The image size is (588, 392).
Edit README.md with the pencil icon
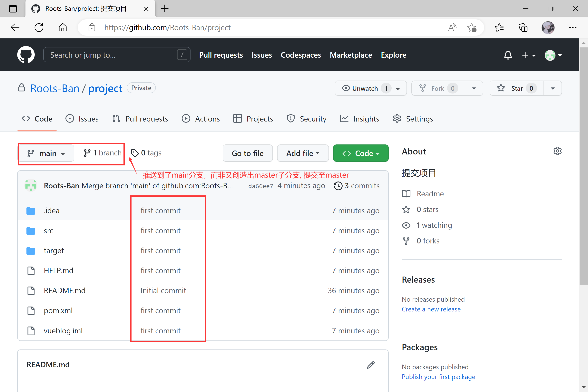(371, 365)
